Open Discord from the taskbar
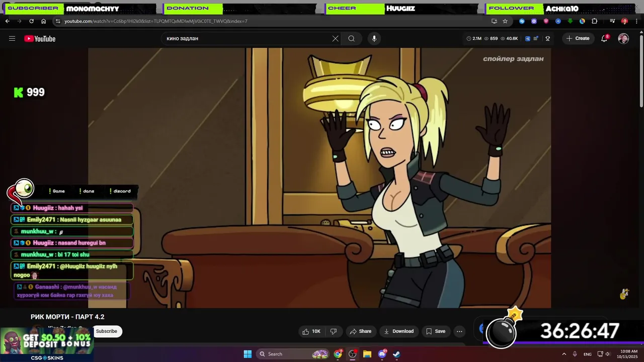The image size is (644, 362). (x=382, y=354)
